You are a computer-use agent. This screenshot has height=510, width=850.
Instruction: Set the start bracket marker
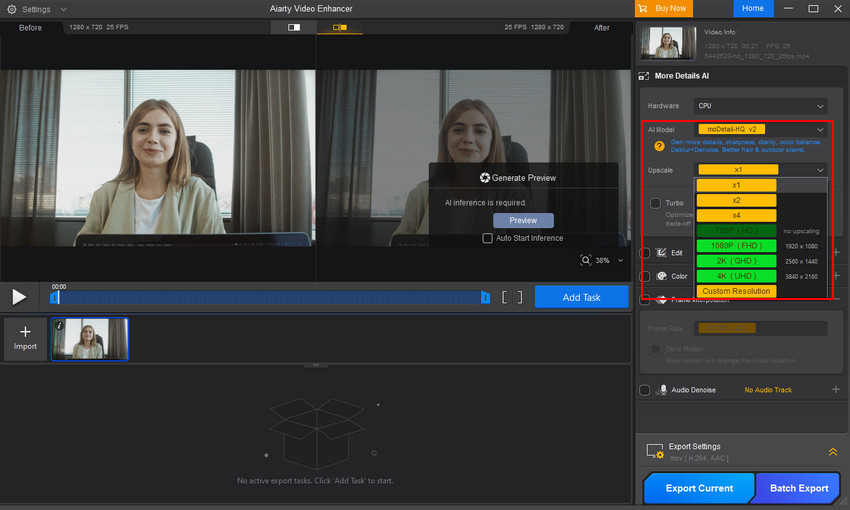504,297
